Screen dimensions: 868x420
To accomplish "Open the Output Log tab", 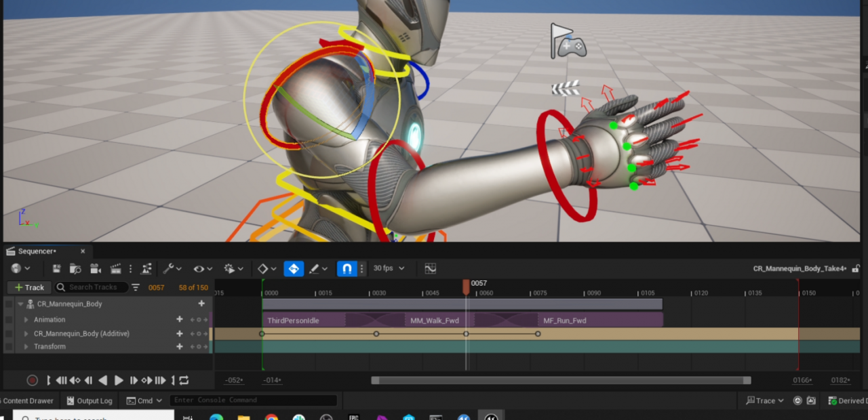I will (x=89, y=401).
